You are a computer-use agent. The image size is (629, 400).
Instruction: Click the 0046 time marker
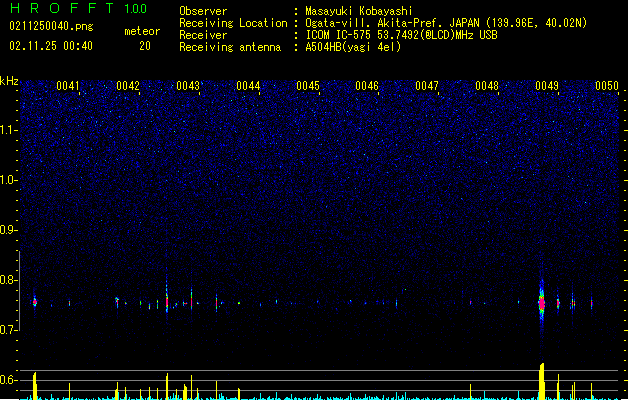click(x=367, y=86)
